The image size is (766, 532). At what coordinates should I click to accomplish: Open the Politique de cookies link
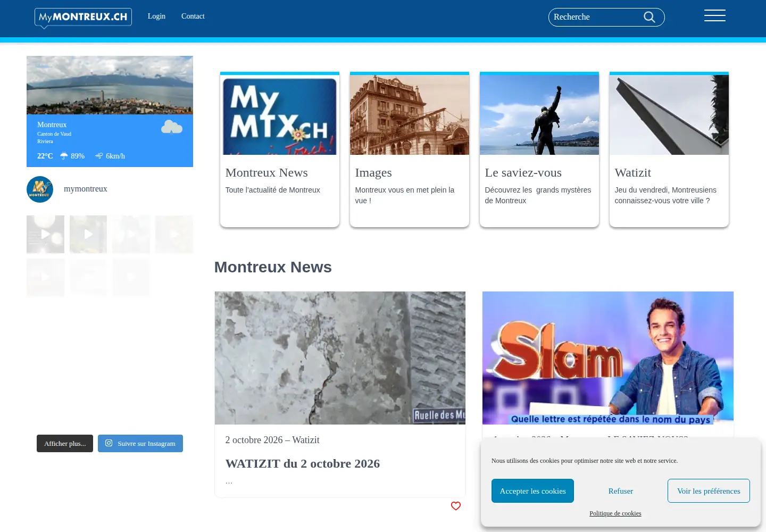(x=615, y=513)
